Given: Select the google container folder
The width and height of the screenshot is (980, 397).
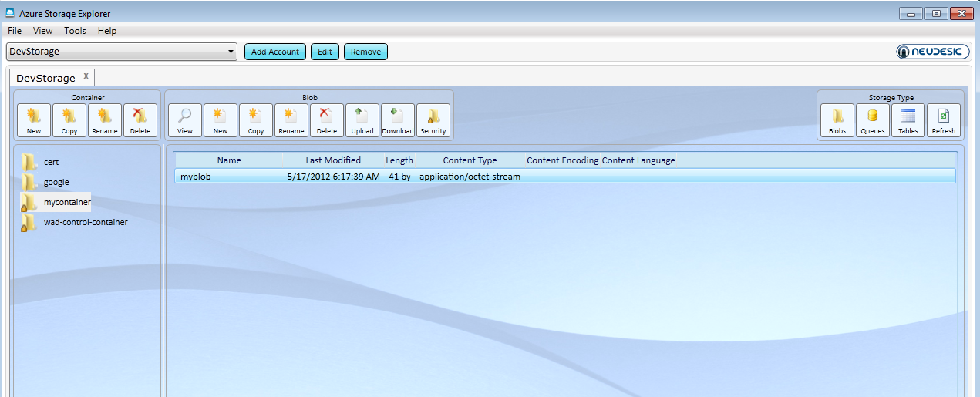Looking at the screenshot, I should [45, 182].
